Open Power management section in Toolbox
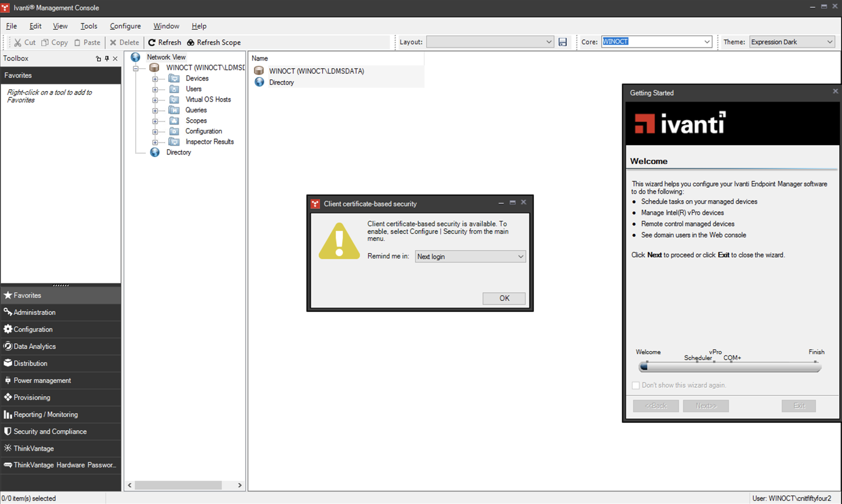The height and width of the screenshot is (504, 842). coord(61,381)
